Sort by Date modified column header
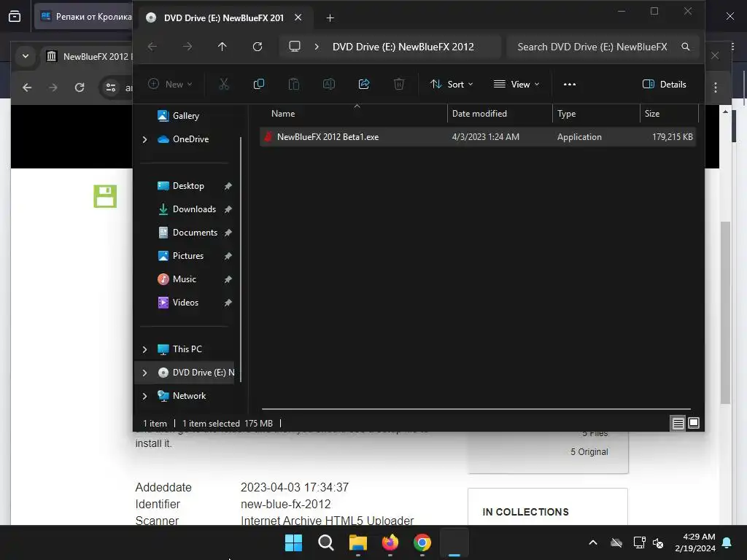 pos(479,114)
